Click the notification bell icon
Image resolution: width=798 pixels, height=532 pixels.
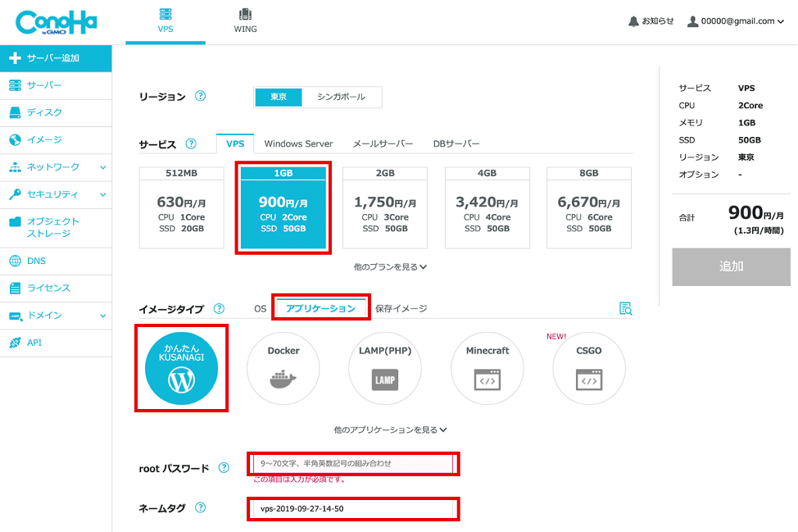633,21
